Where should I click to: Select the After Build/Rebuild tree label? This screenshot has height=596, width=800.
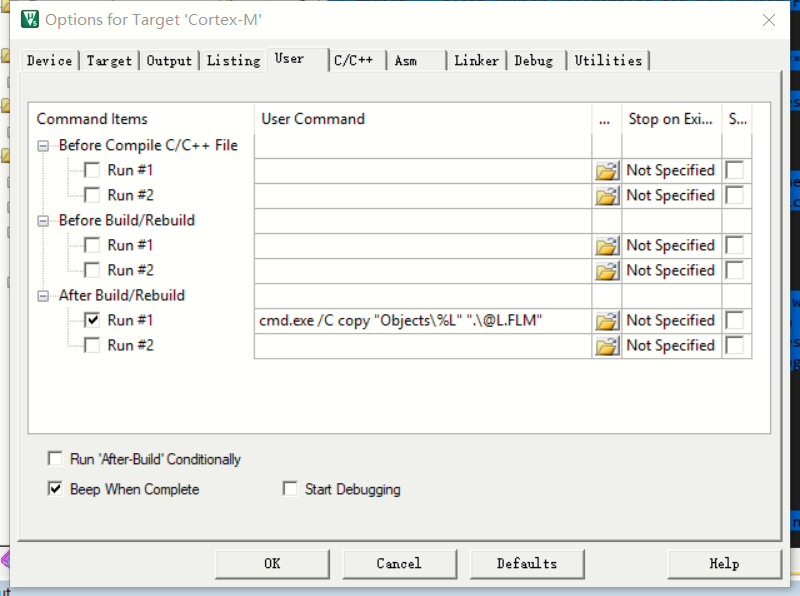121,295
